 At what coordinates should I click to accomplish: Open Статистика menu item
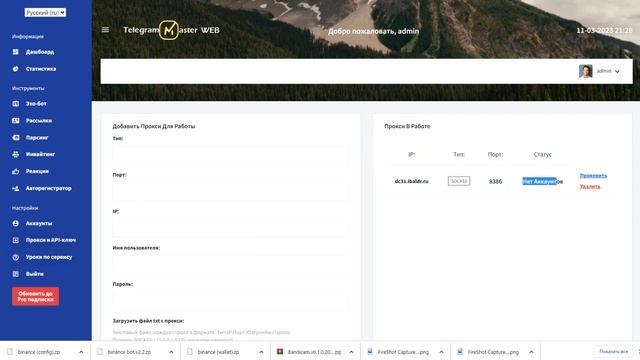(41, 69)
